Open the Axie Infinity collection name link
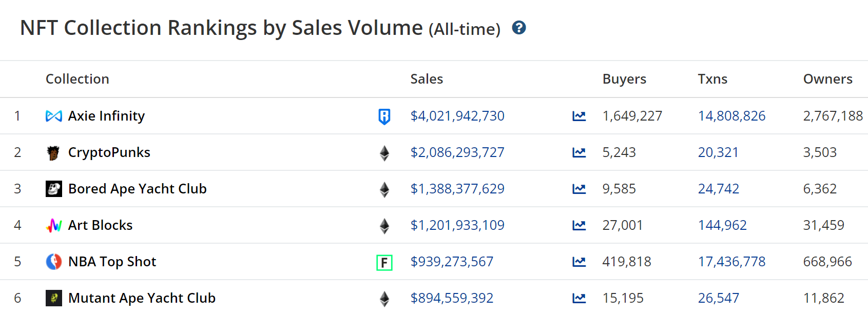 (x=106, y=116)
